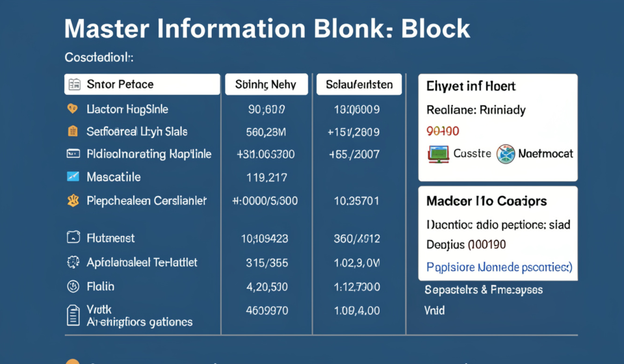Click the value 560,23M
The height and width of the screenshot is (364, 624).
click(x=266, y=132)
